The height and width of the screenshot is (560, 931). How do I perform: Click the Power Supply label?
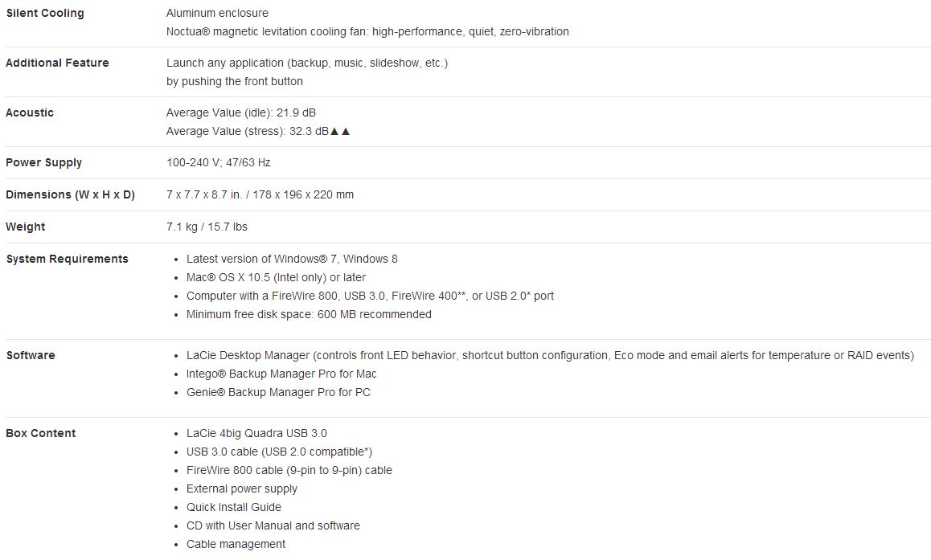[44, 162]
